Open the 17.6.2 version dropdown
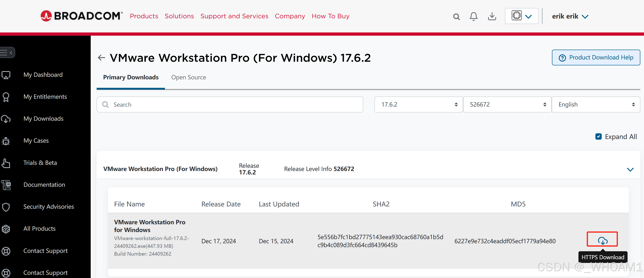Image resolution: width=644 pixels, height=278 pixels. coord(418,104)
